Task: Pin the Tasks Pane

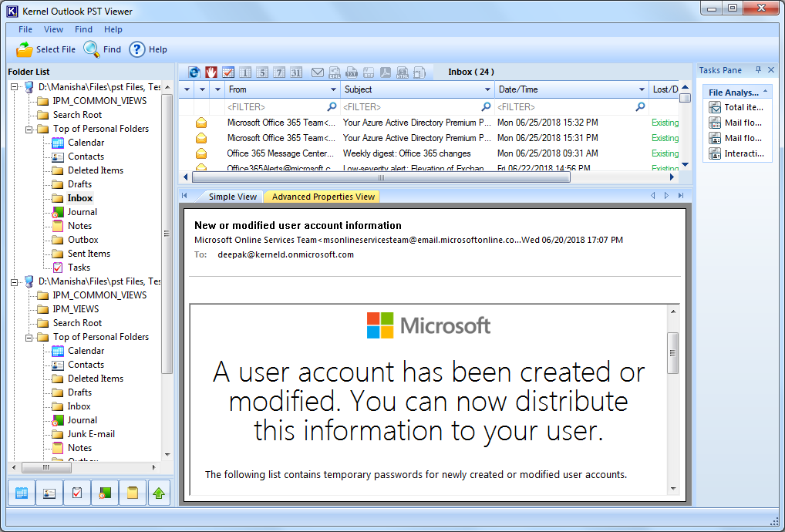Action: [x=758, y=70]
